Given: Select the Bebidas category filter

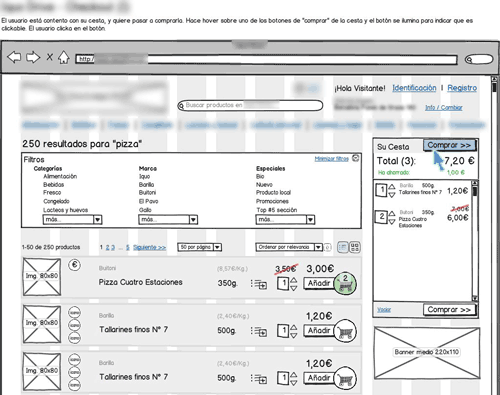Looking at the screenshot, I should 53,185.
